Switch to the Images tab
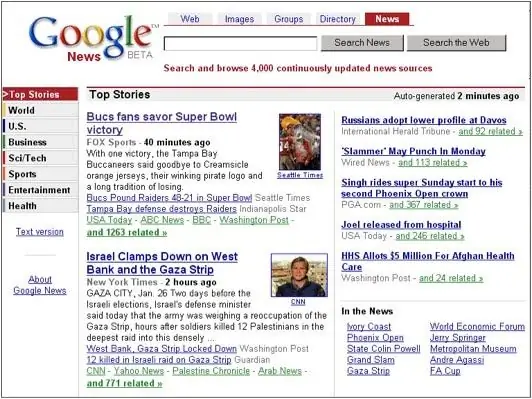 tap(239, 19)
